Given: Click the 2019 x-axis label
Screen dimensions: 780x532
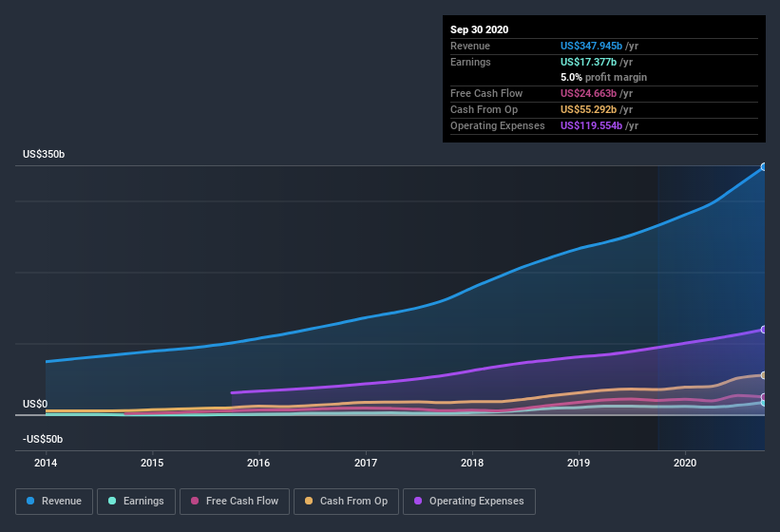Looking at the screenshot, I should click(x=579, y=463).
